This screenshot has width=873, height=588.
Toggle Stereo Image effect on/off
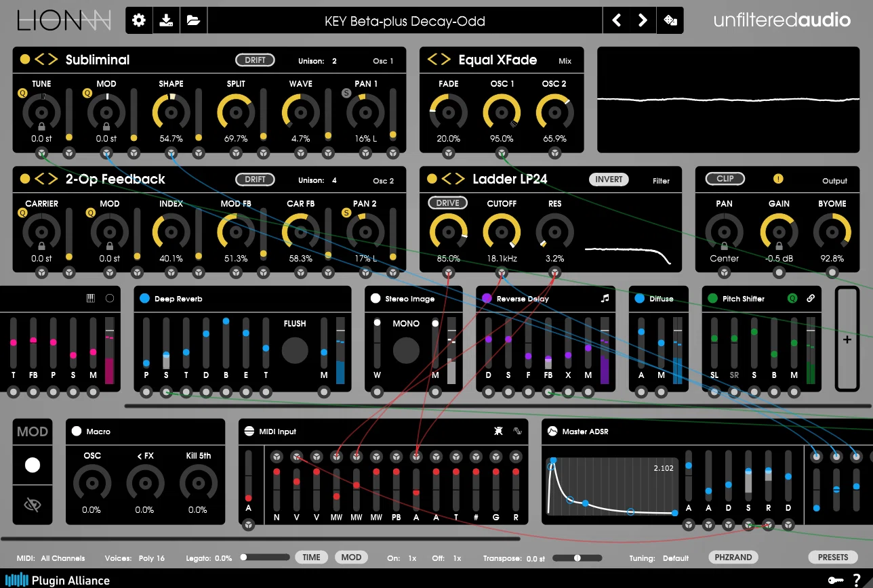375,298
